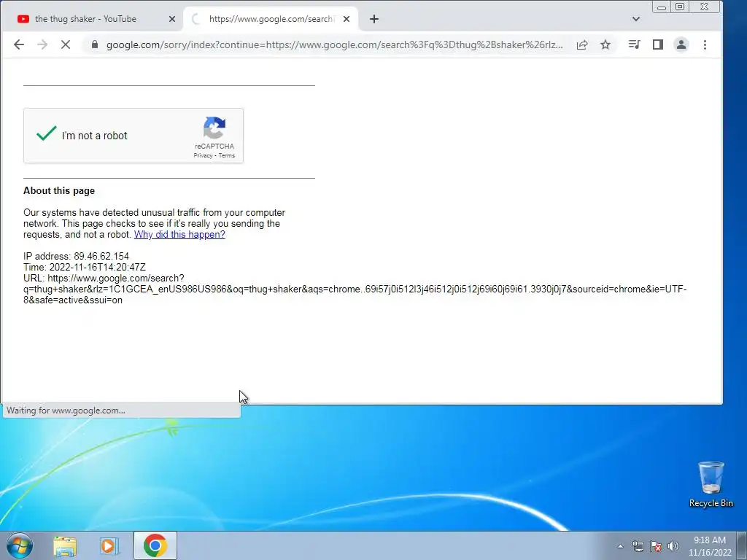This screenshot has width=747, height=560.
Task: Share this page via the share icon
Action: click(581, 44)
